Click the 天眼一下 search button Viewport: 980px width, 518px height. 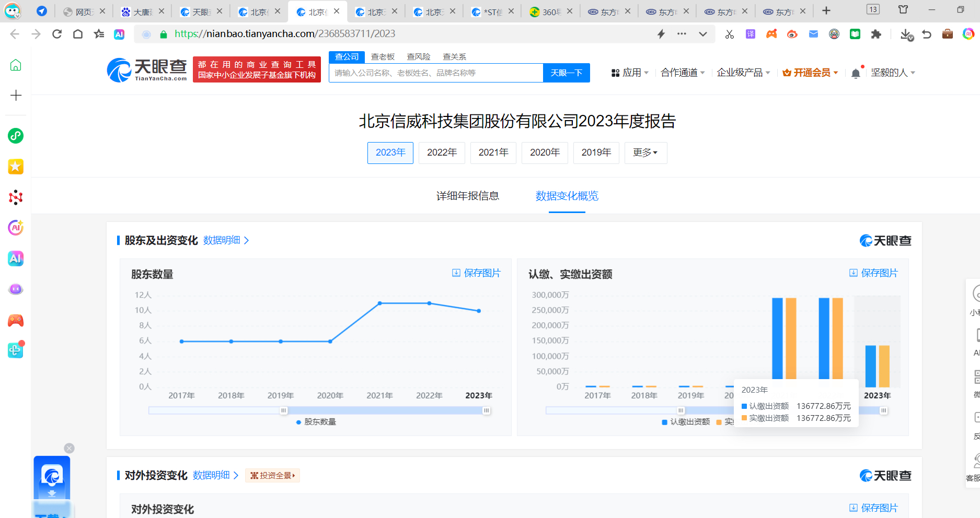pos(567,73)
